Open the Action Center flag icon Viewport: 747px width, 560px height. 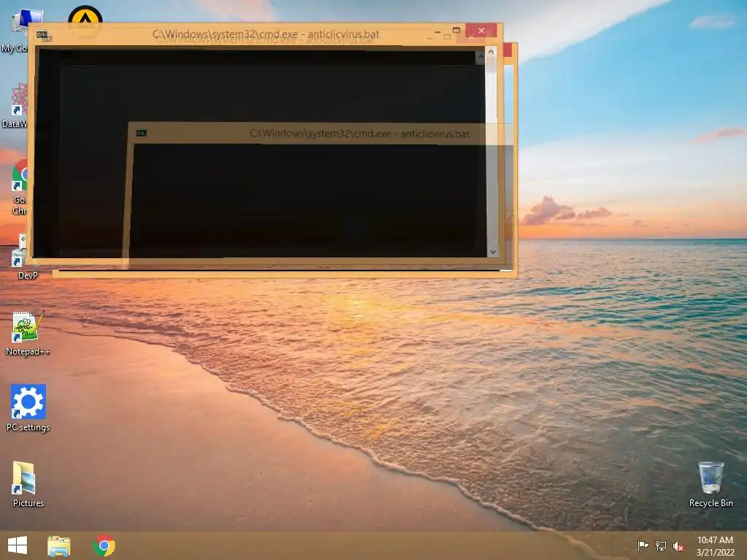point(643,545)
